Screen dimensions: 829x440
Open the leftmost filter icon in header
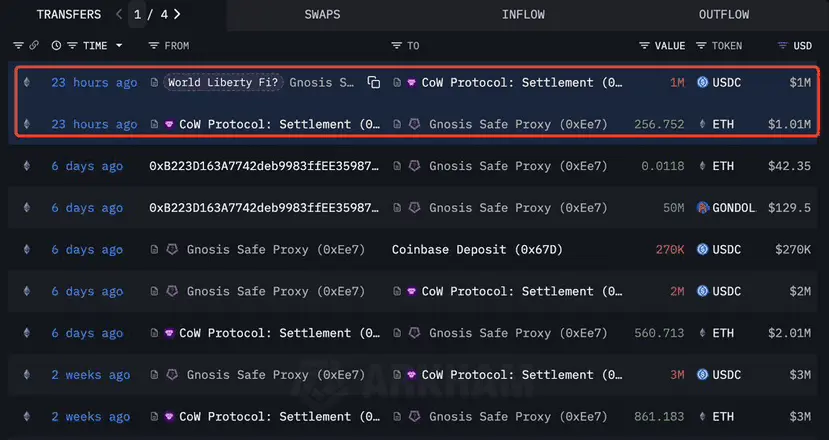pos(19,45)
